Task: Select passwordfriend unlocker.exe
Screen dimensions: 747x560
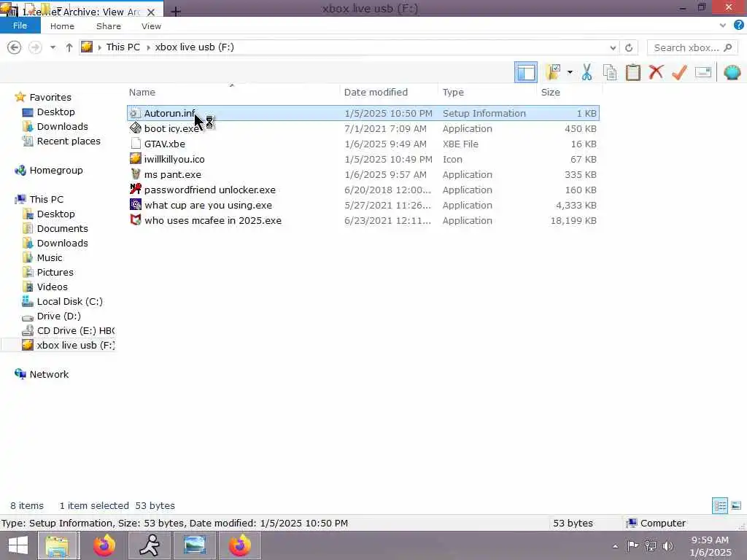Action: pyautogui.click(x=363, y=190)
